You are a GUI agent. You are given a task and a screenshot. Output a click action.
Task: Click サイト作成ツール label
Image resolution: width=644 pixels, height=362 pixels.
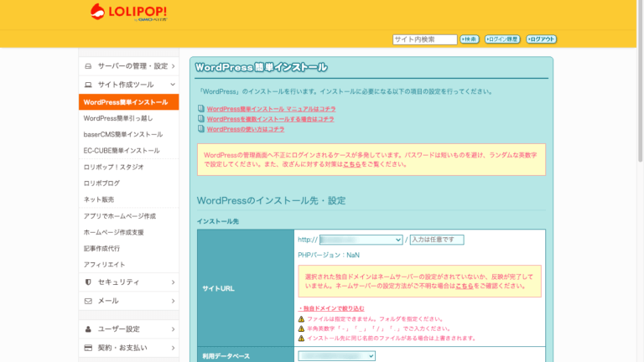pyautogui.click(x=126, y=85)
